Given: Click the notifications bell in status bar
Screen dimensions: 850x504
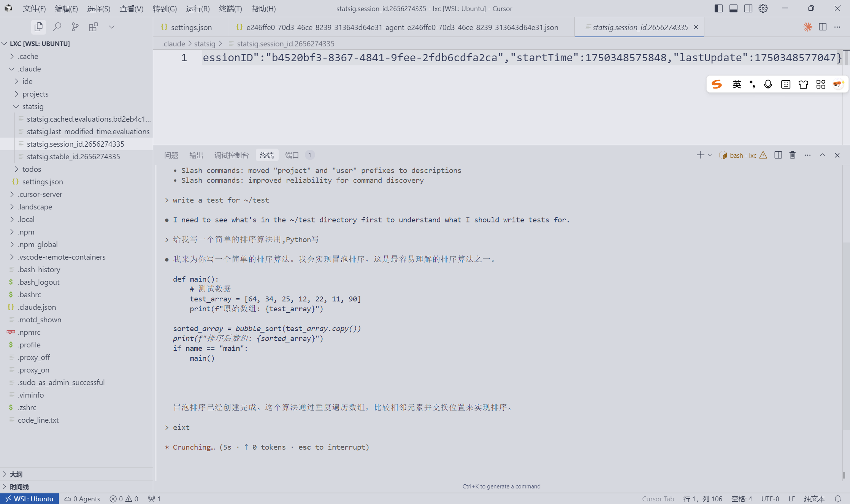Looking at the screenshot, I should [838, 499].
